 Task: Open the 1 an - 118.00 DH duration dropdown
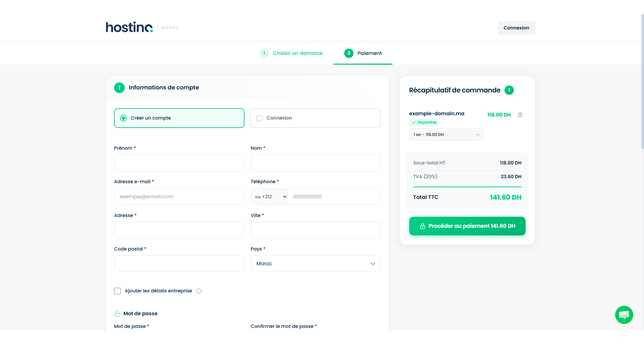point(446,135)
